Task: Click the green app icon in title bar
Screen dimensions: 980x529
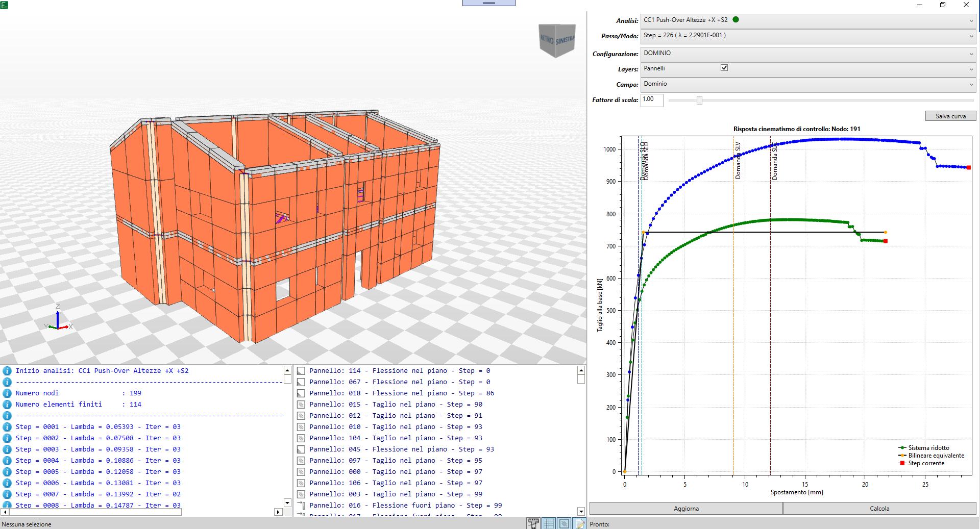Action: [4, 5]
